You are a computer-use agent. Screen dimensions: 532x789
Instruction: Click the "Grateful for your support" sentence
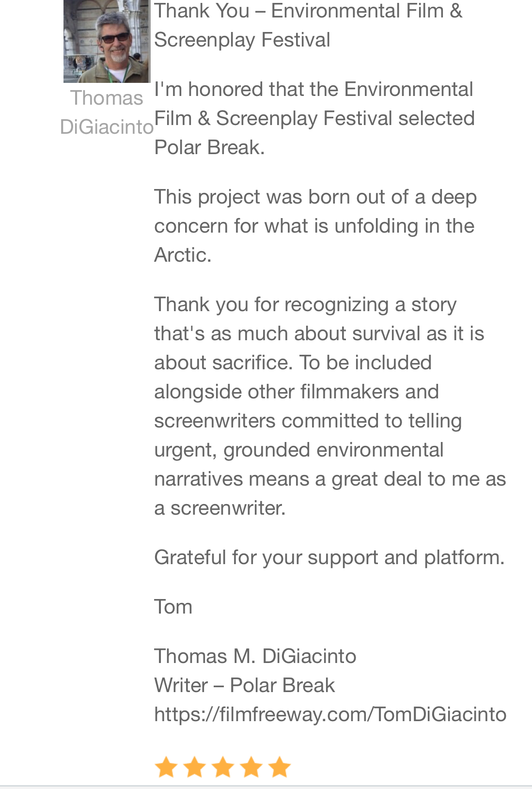coord(329,557)
